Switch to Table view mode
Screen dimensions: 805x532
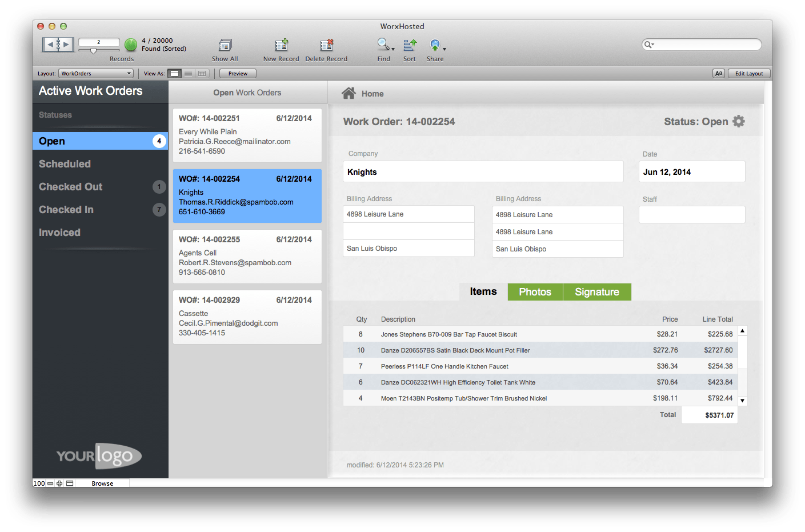tap(202, 73)
